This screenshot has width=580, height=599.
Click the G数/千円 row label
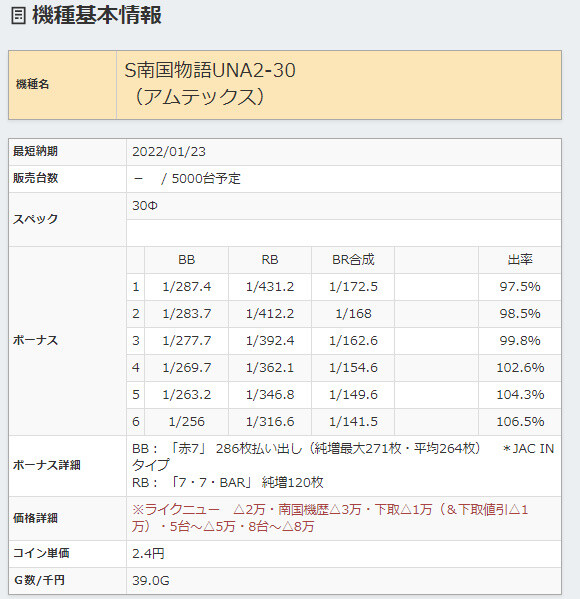(39, 580)
